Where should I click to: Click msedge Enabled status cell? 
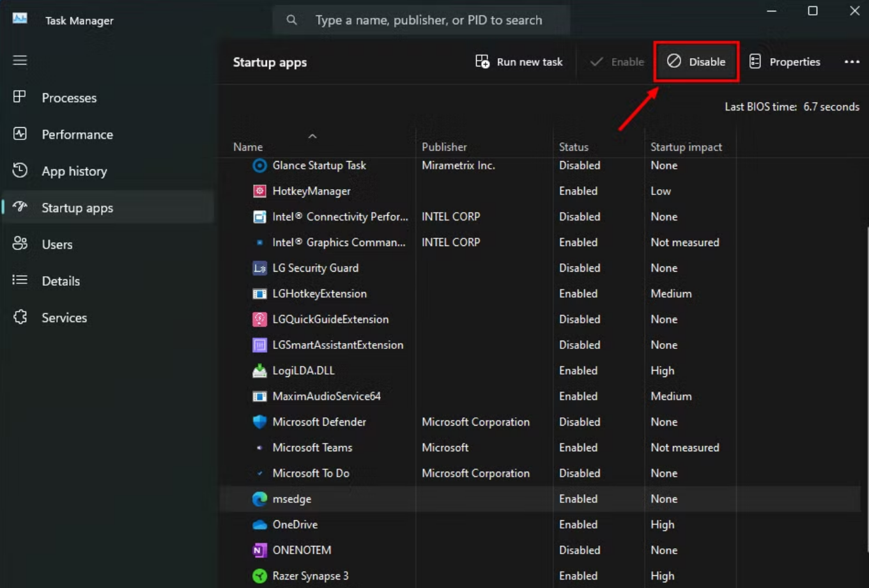pyautogui.click(x=578, y=499)
